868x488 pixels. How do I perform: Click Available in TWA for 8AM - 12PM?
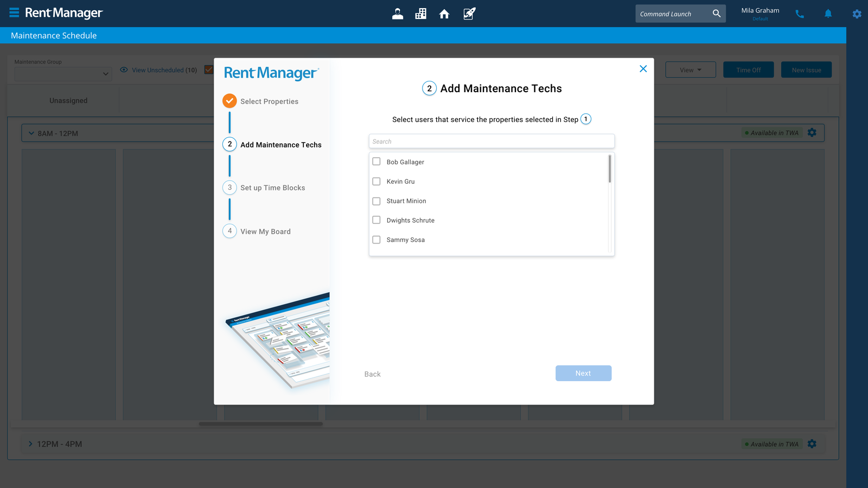click(x=772, y=133)
